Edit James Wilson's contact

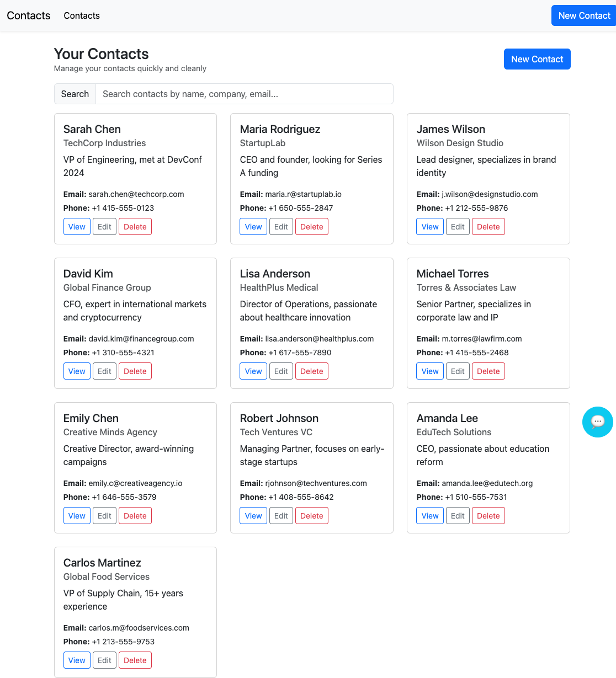click(458, 227)
